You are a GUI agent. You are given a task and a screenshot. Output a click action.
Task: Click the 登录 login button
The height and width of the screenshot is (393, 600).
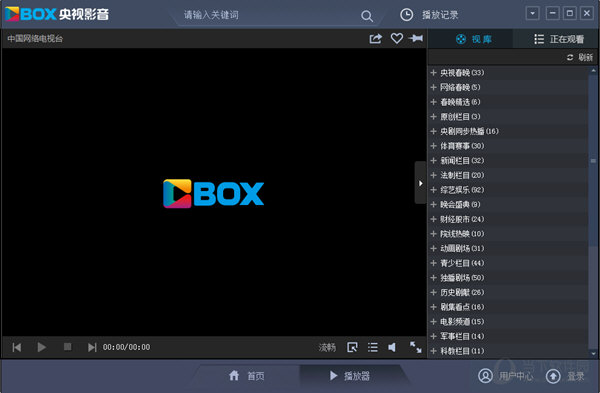pyautogui.click(x=565, y=376)
